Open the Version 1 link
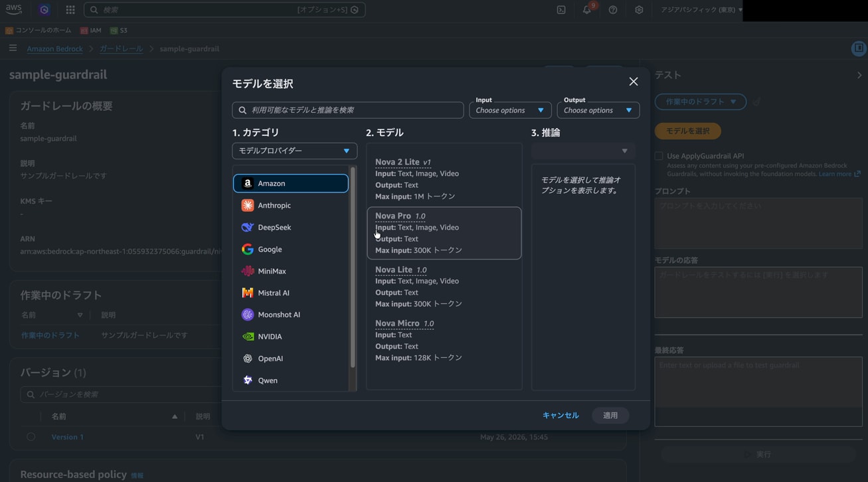 68,437
